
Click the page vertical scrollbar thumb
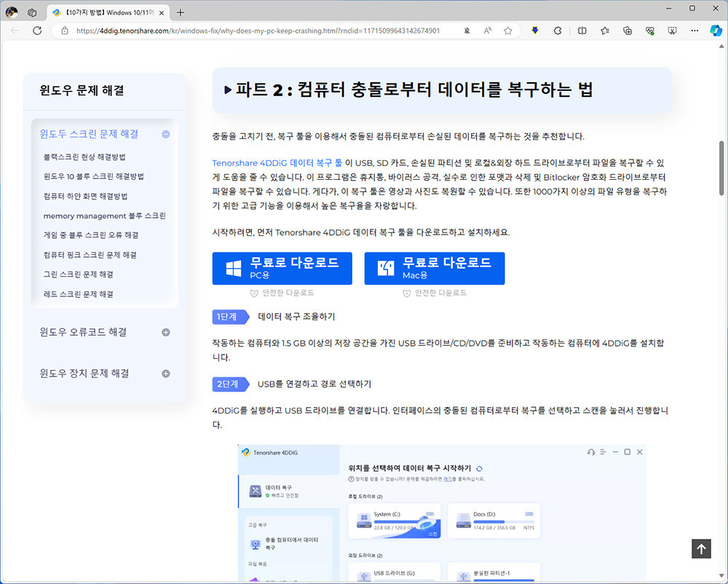721,168
